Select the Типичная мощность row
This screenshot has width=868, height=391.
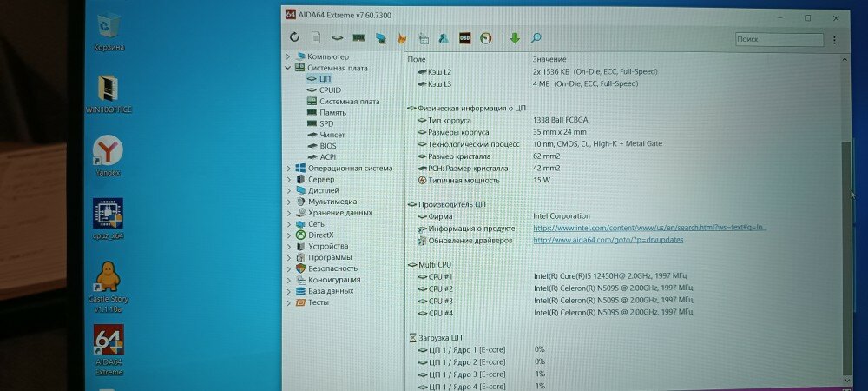pos(485,180)
